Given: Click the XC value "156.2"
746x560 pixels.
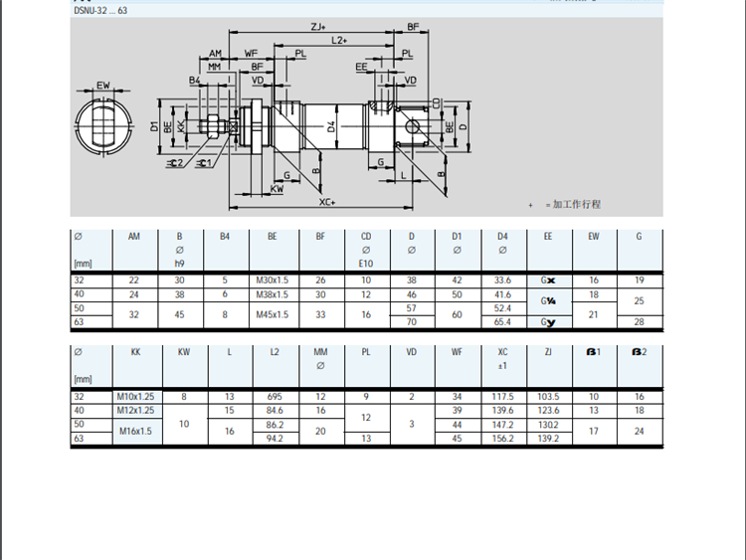Looking at the screenshot, I should [x=503, y=439].
